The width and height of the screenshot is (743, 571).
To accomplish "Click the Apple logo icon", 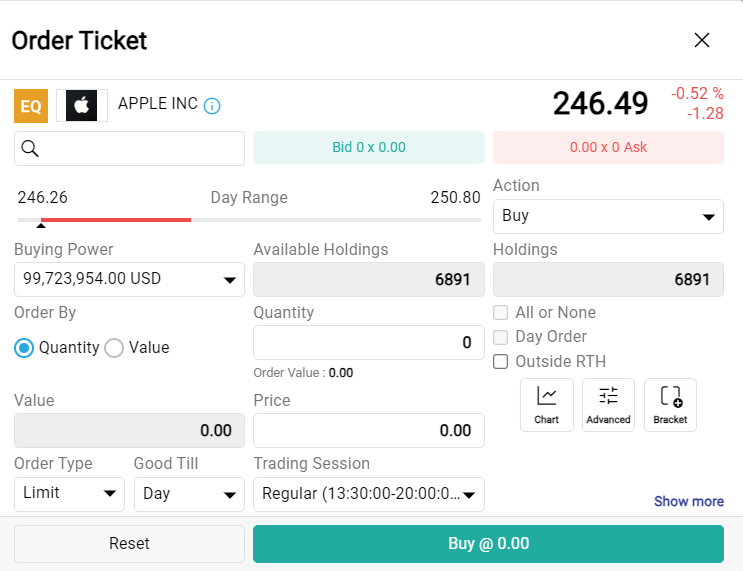I will [x=82, y=105].
